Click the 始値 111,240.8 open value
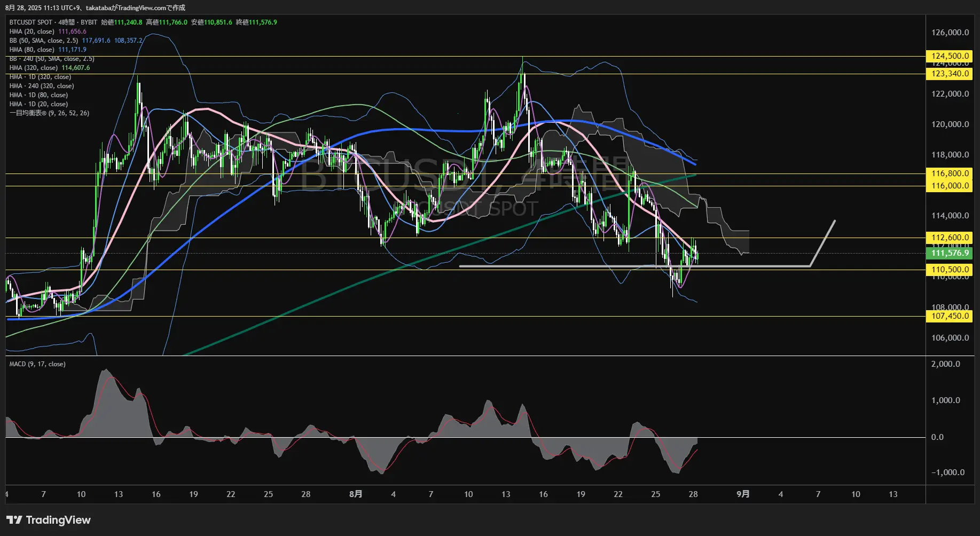Image resolution: width=980 pixels, height=536 pixels. tap(122, 22)
